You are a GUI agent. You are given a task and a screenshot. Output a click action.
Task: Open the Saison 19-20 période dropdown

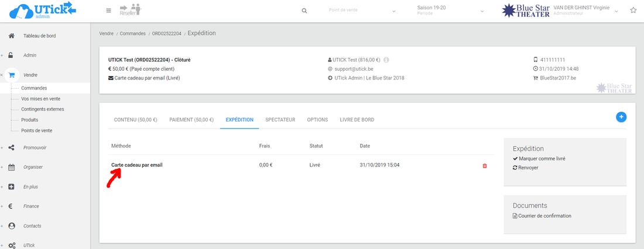pyautogui.click(x=450, y=11)
